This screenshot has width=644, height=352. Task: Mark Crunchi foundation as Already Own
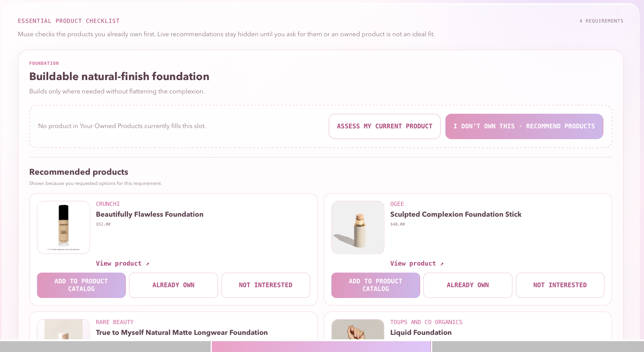tap(173, 285)
